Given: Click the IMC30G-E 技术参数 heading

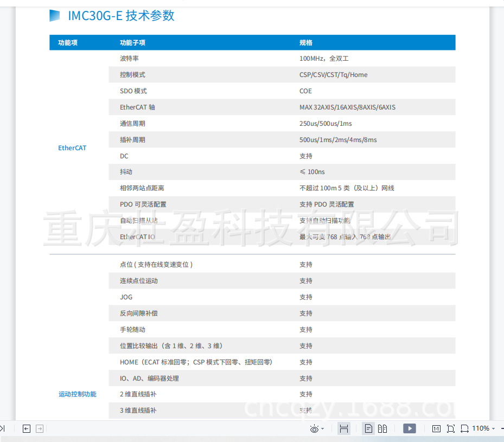Looking at the screenshot, I should 120,15.
